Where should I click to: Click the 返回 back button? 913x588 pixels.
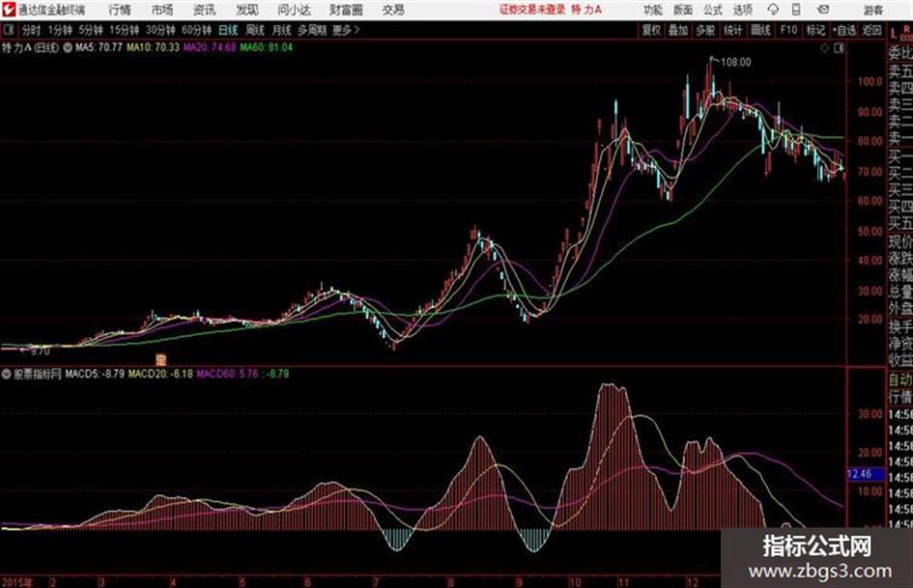point(871,30)
